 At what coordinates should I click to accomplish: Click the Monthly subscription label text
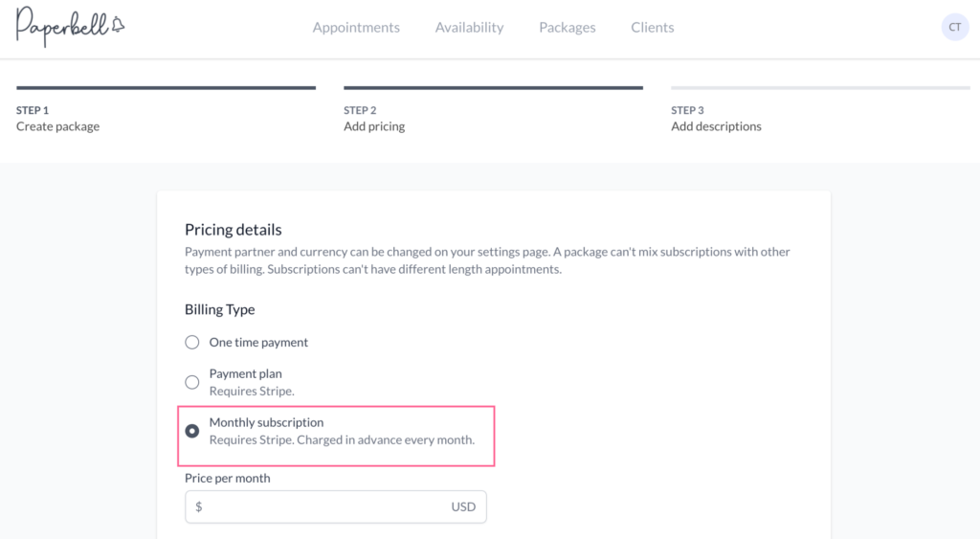[x=266, y=422]
